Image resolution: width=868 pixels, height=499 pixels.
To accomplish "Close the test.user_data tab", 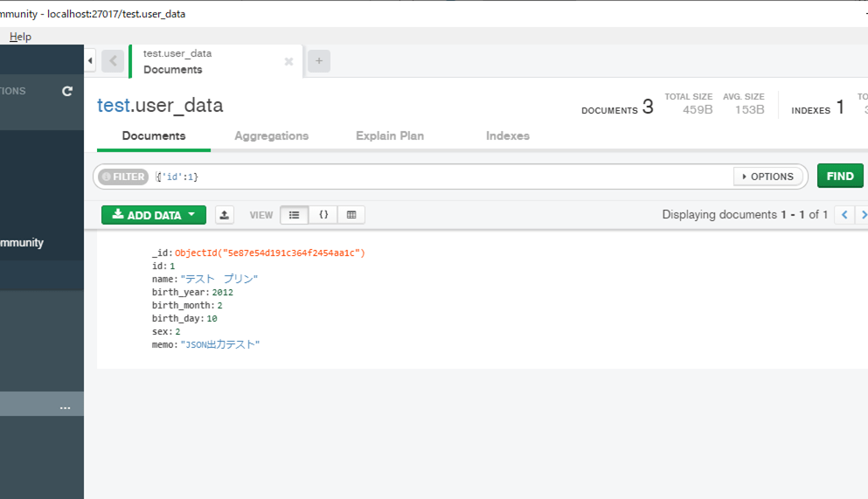I will [289, 61].
